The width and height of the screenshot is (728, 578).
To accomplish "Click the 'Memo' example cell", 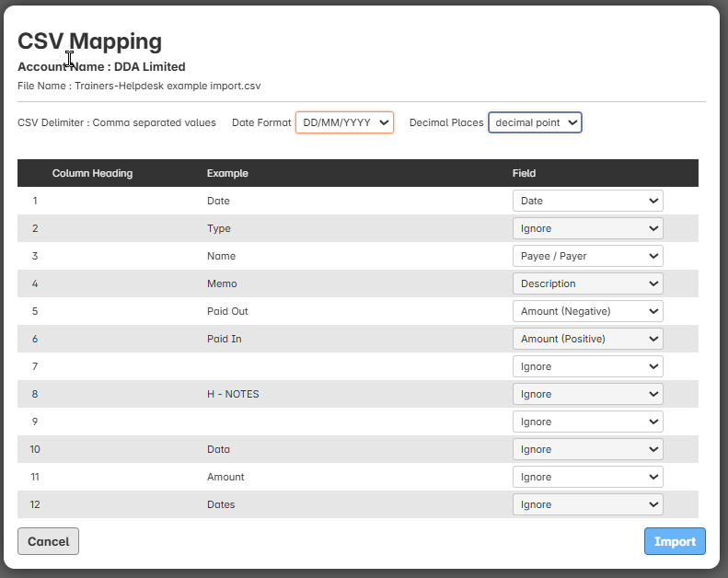I will tap(222, 283).
